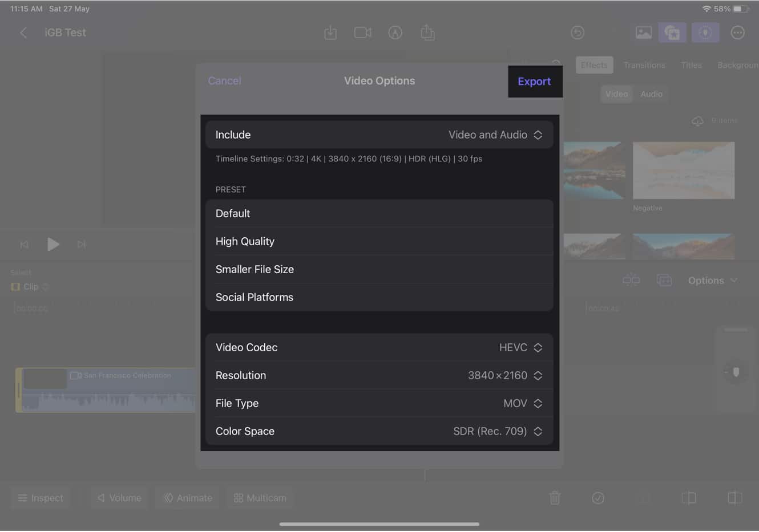Open the content browser star icon
The image size is (759, 532).
(x=672, y=33)
